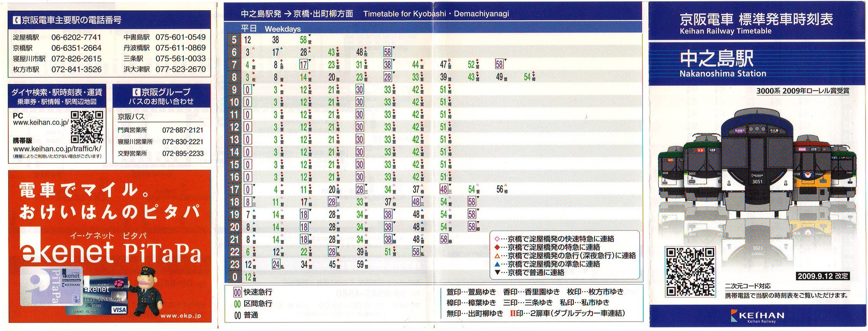Open the www.ekp.jp link

pyautogui.click(x=181, y=316)
